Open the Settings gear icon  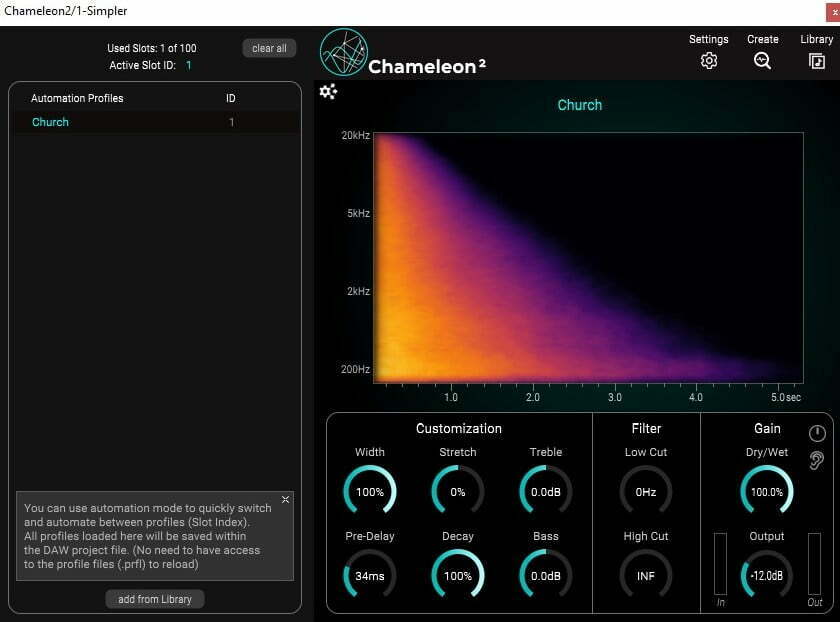tap(709, 61)
